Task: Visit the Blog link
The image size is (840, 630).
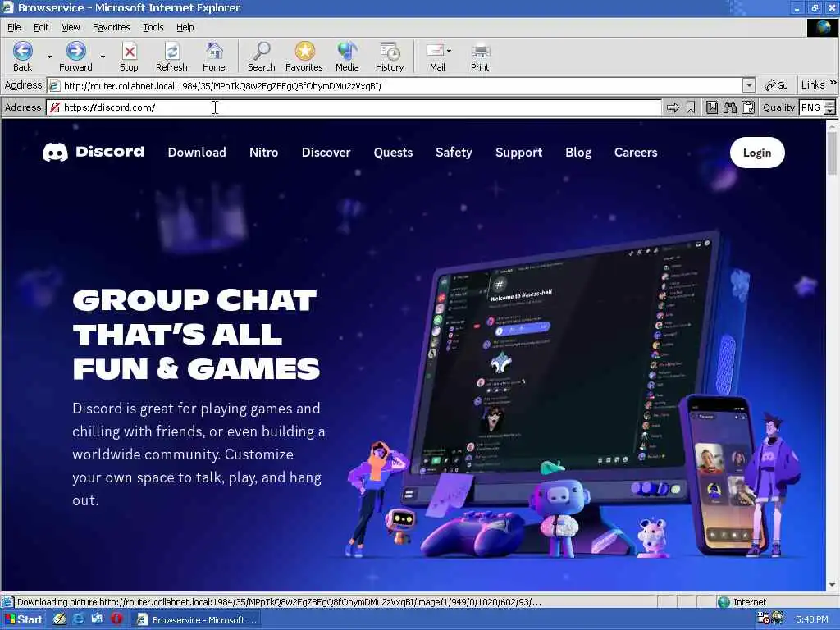Action: pyautogui.click(x=578, y=153)
